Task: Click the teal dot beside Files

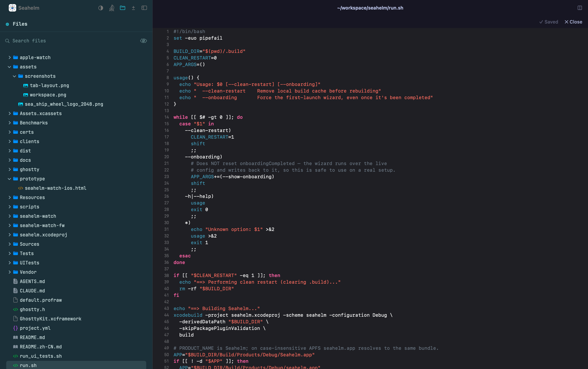Action: point(7,24)
